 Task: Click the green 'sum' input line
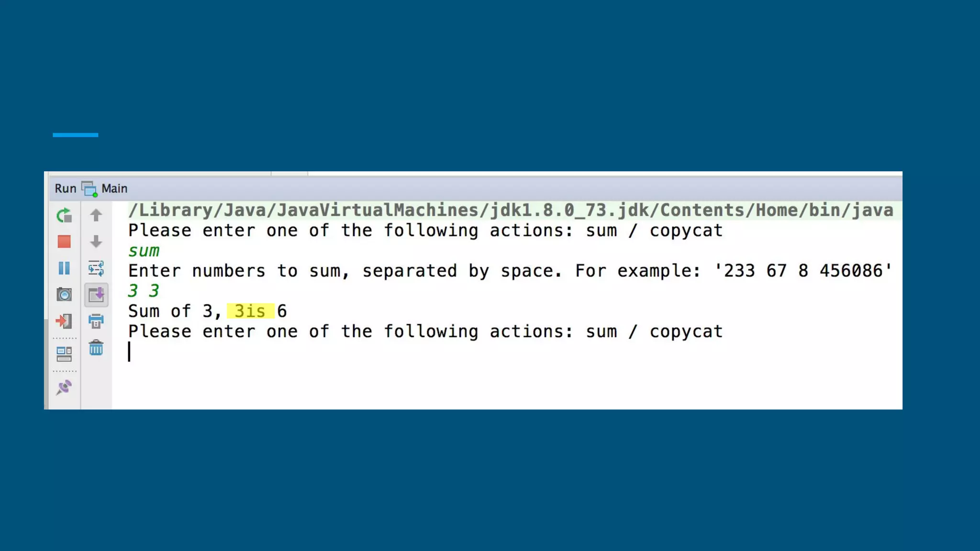pyautogui.click(x=144, y=251)
